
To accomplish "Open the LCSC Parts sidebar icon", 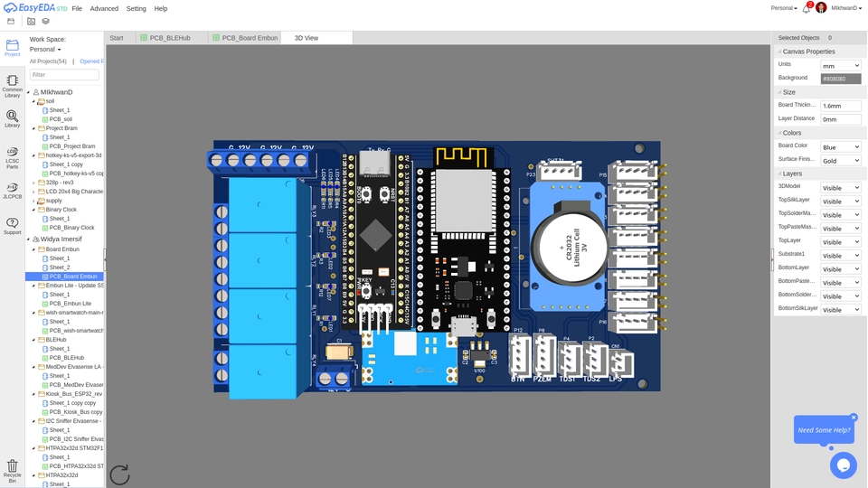I will (x=12, y=156).
